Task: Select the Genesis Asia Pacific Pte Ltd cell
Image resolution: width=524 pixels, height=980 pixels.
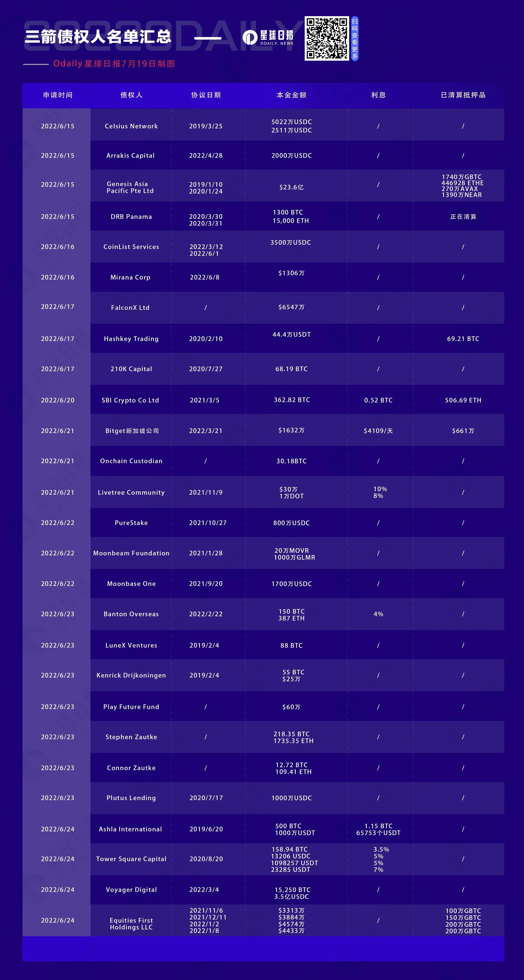Action: coord(130,188)
